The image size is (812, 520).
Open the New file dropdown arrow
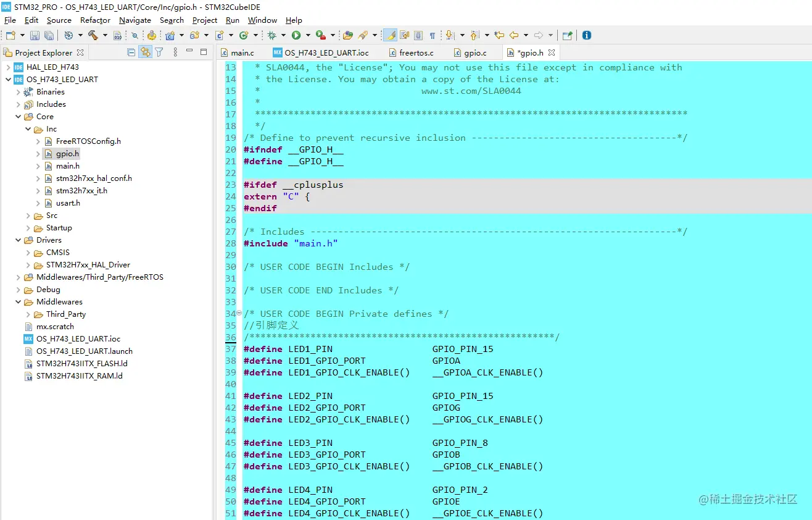click(22, 36)
